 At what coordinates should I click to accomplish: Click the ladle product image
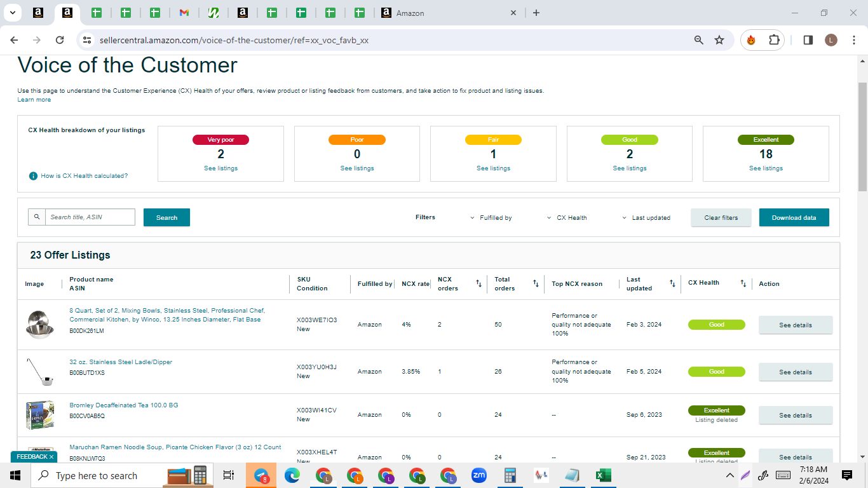click(x=39, y=372)
